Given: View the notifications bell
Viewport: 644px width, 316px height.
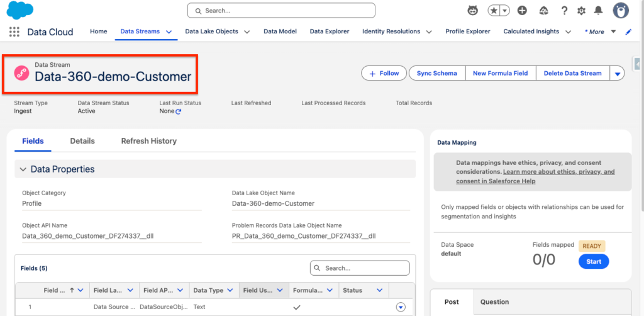Looking at the screenshot, I should point(598,11).
